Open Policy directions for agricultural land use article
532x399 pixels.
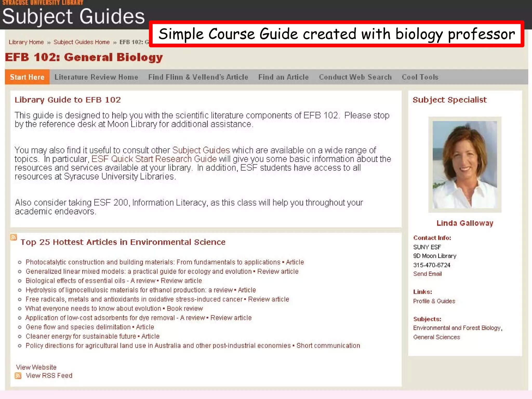(x=193, y=346)
